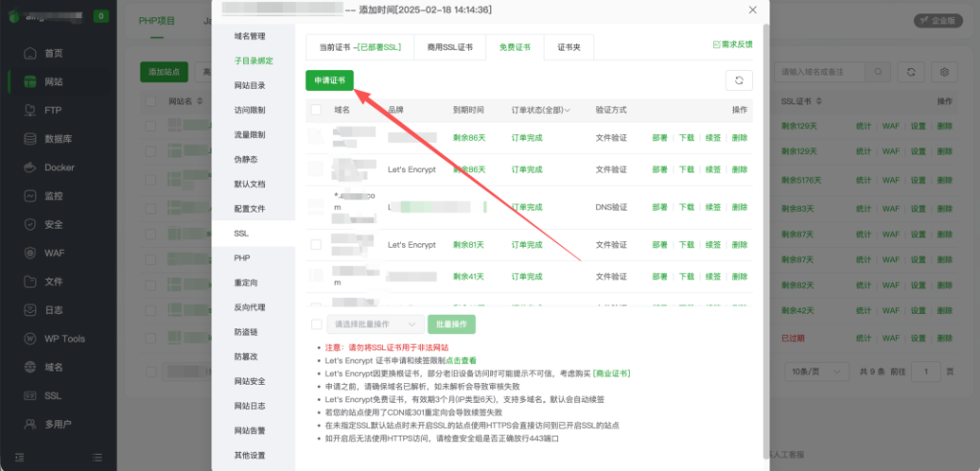
Task: Open the FTP icon in the sidebar
Action: click(x=30, y=111)
